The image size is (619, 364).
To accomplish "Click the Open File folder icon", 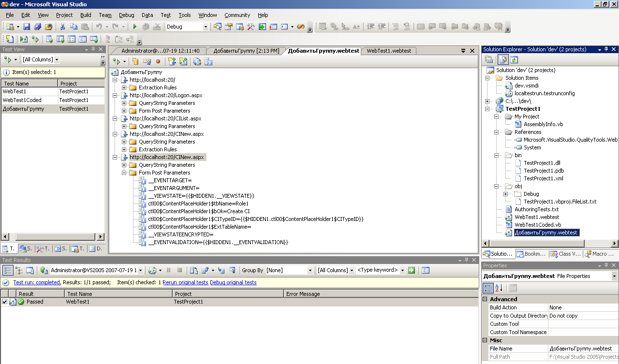I will point(48,27).
